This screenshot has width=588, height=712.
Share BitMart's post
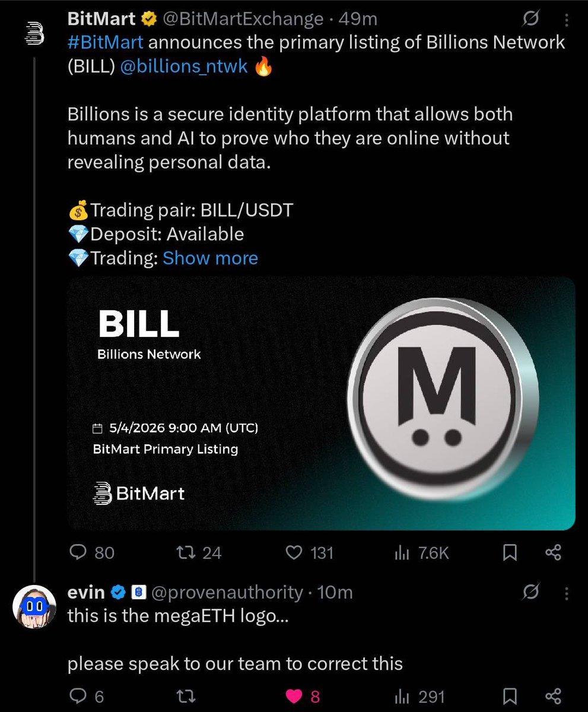click(x=553, y=553)
